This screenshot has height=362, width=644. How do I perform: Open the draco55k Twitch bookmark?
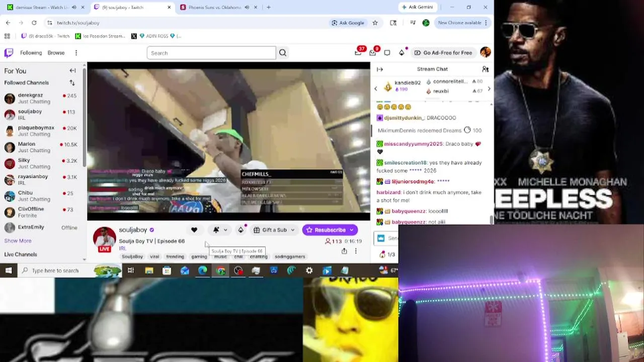[x=45, y=36]
